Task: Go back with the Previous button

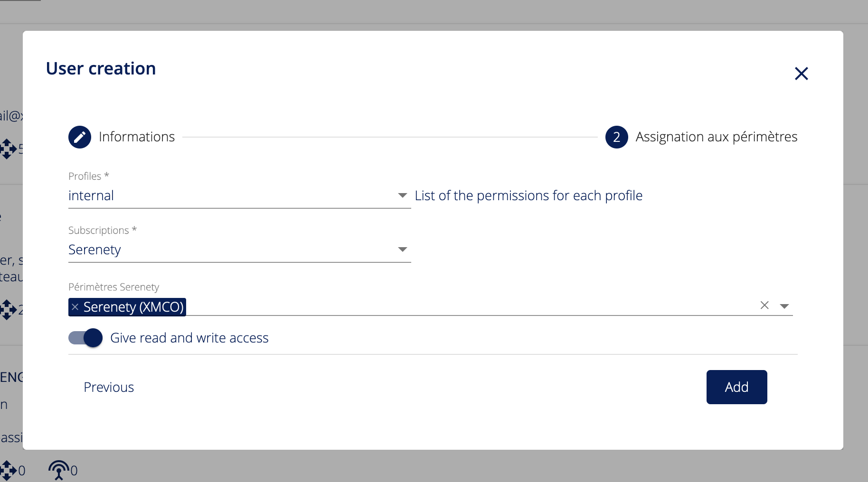Action: [x=109, y=387]
